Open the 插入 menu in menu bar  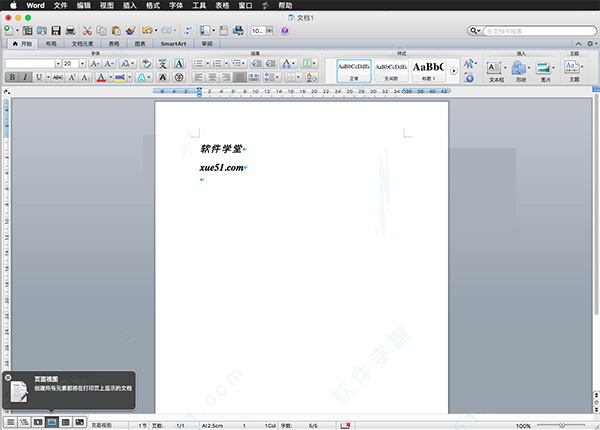tap(130, 5)
